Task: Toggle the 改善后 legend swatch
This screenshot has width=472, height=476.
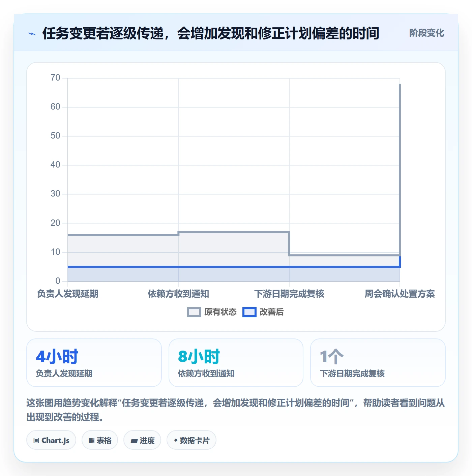Action: [x=249, y=312]
